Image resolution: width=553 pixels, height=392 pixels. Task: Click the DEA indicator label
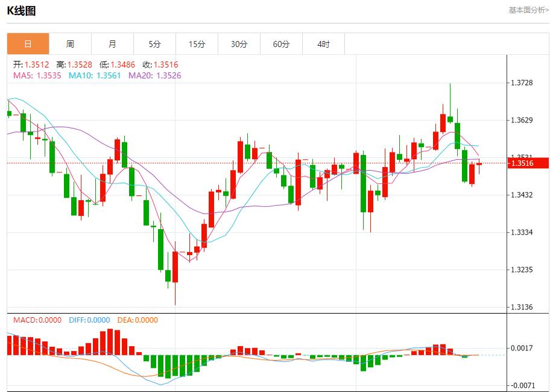click(x=137, y=321)
